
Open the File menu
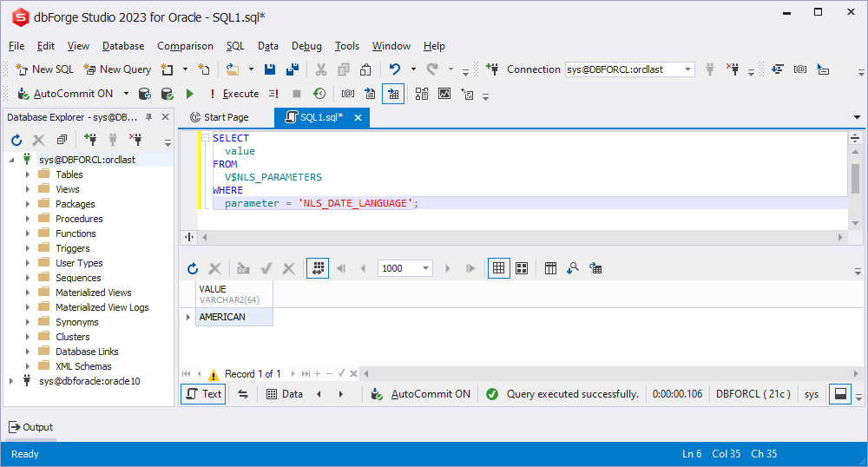click(x=16, y=46)
